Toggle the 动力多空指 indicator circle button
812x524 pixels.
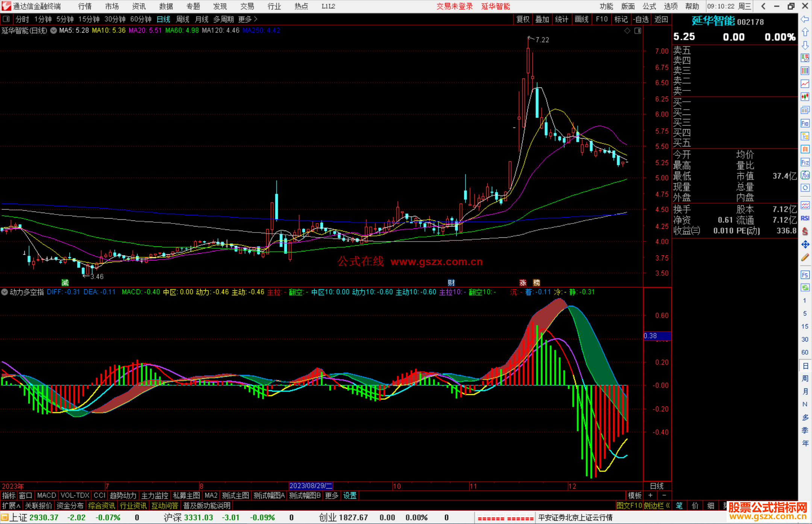point(5,292)
